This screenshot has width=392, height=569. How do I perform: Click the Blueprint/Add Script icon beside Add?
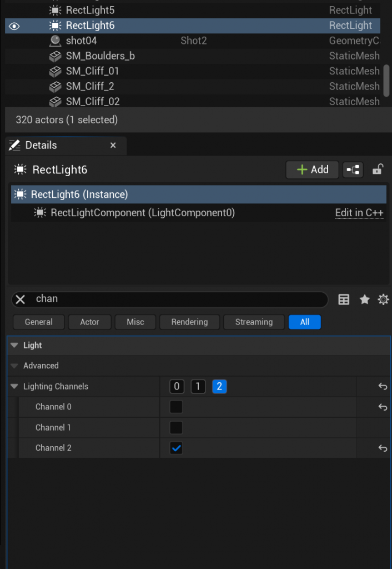[x=353, y=170]
